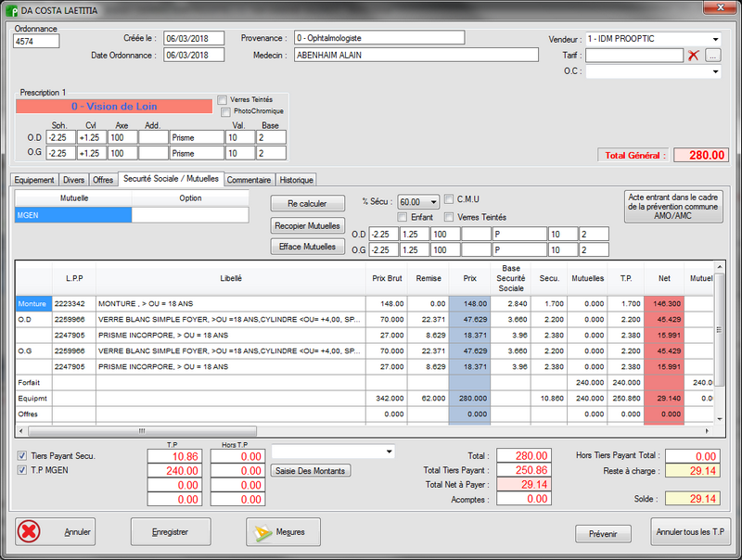Check the C.M.U option
Screen dimensions: 742x560
click(449, 199)
